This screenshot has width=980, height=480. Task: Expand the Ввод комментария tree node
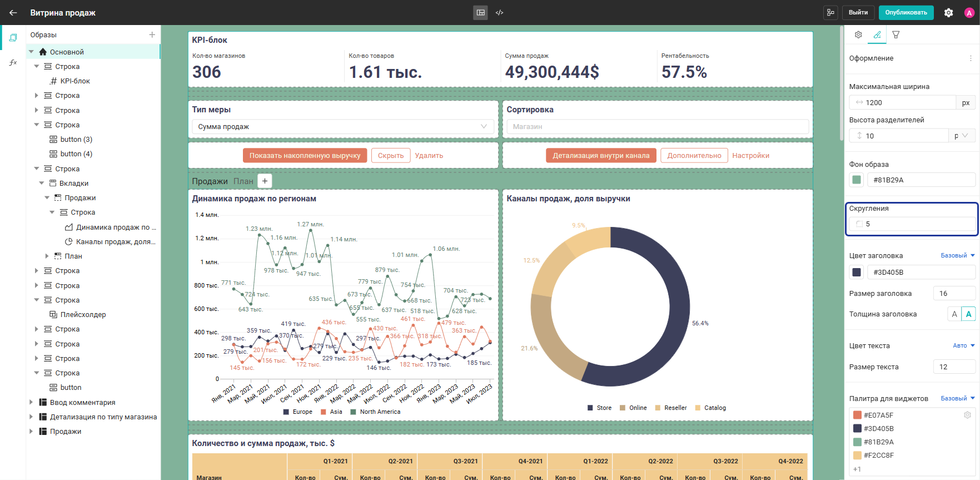point(31,402)
